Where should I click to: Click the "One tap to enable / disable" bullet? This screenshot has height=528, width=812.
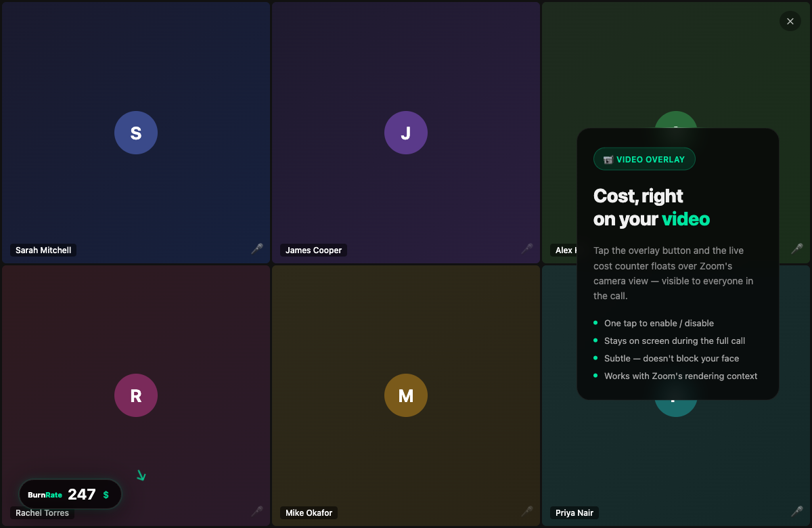pyautogui.click(x=658, y=324)
